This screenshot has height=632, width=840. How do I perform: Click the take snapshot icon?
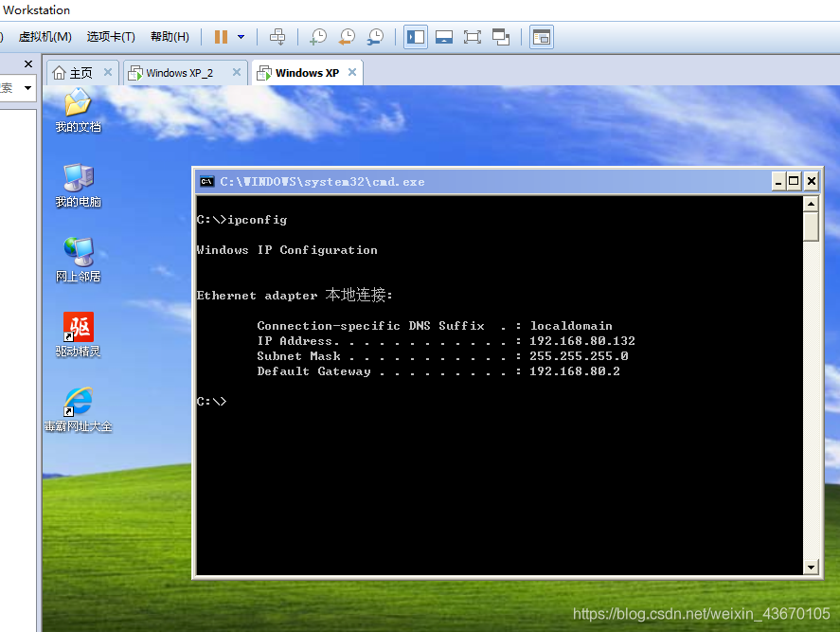pos(318,37)
